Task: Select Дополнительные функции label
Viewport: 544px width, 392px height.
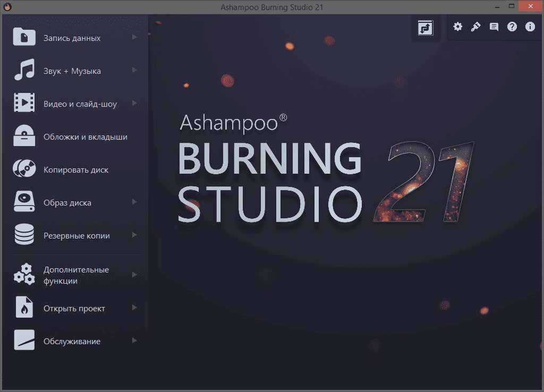Action: (76, 275)
